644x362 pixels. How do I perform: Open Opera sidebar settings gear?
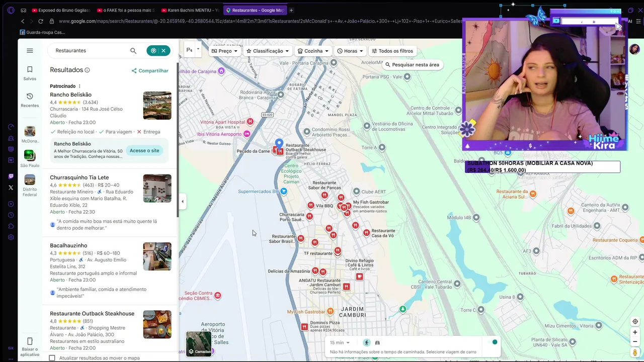coord(11,237)
